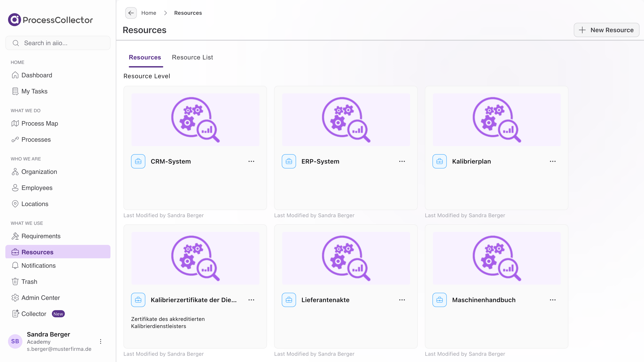644x362 pixels.
Task: Go to Home breadcrumb link
Action: (x=148, y=13)
